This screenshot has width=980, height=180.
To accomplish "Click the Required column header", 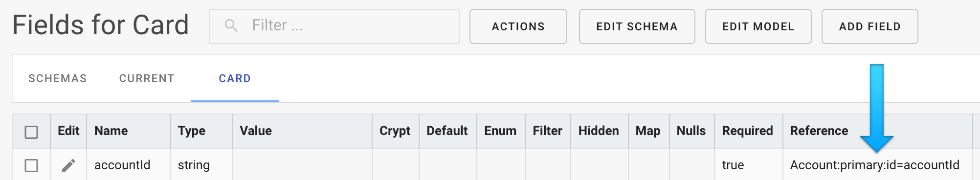I will [748, 131].
